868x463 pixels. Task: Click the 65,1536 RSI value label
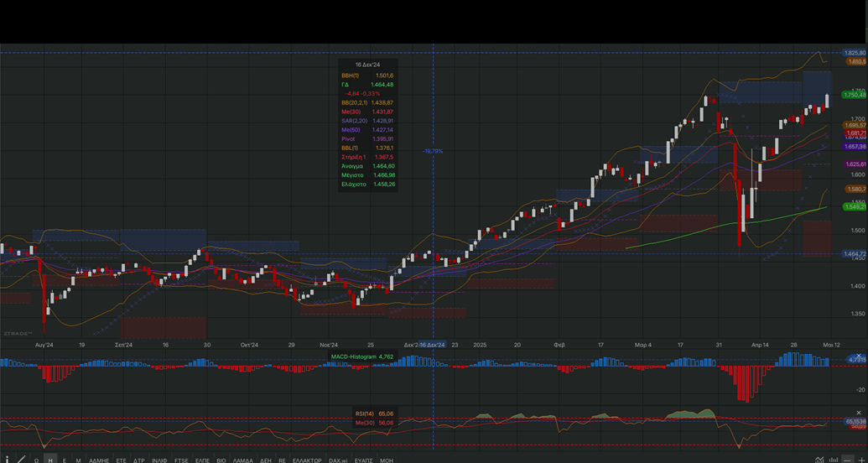pos(855,421)
